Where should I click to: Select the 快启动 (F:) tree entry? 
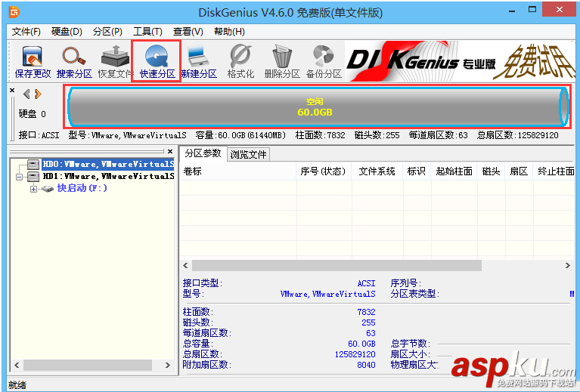[82, 188]
